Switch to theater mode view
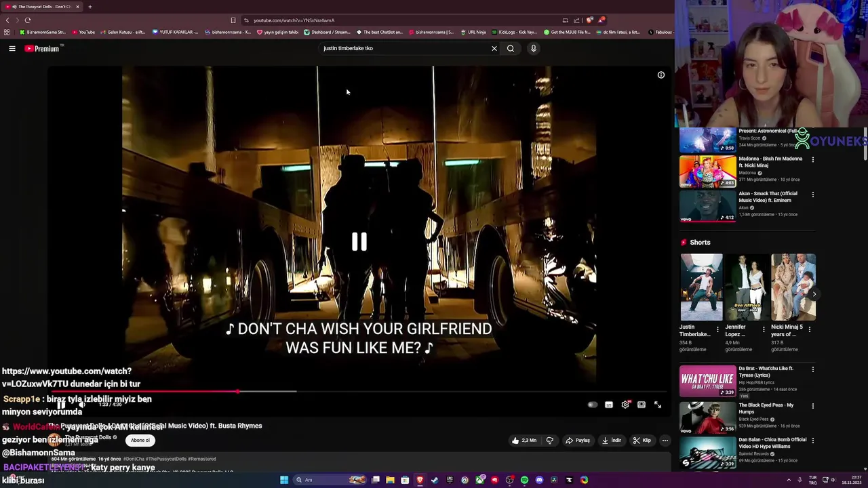 642,405
